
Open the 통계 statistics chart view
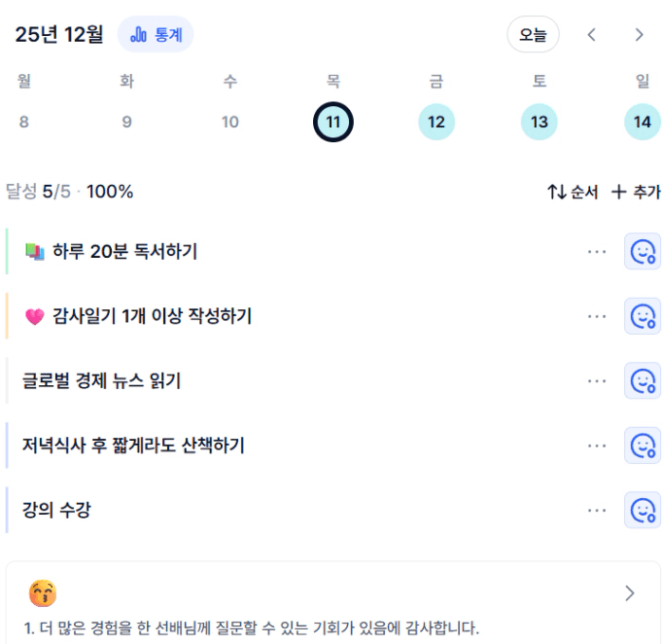[156, 35]
